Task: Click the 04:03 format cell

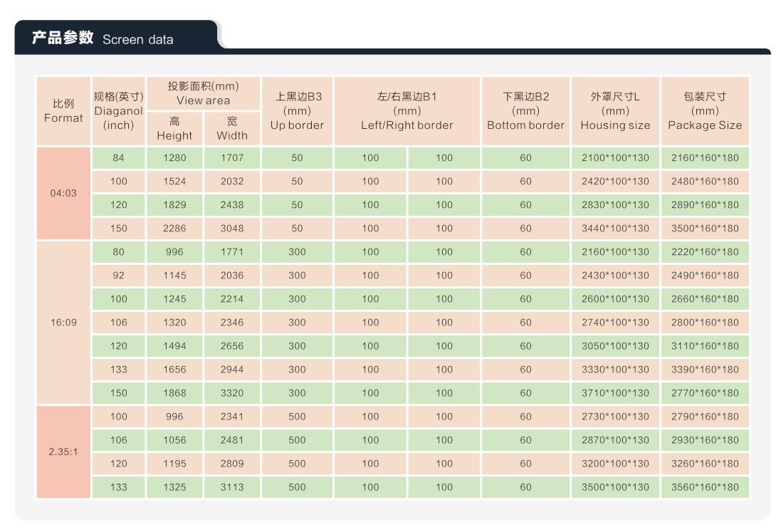Action: coord(63,193)
